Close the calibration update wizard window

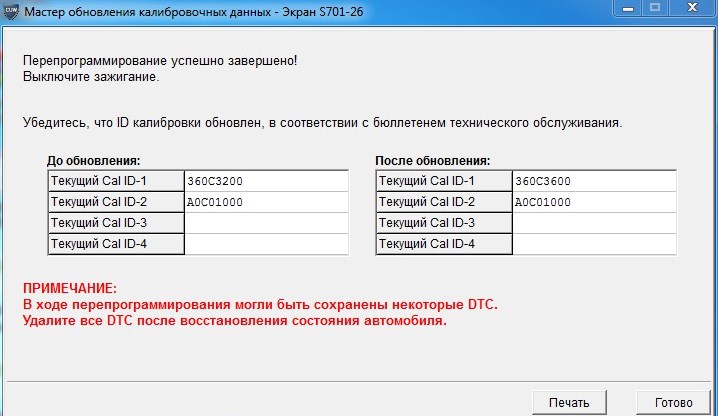(x=692, y=8)
